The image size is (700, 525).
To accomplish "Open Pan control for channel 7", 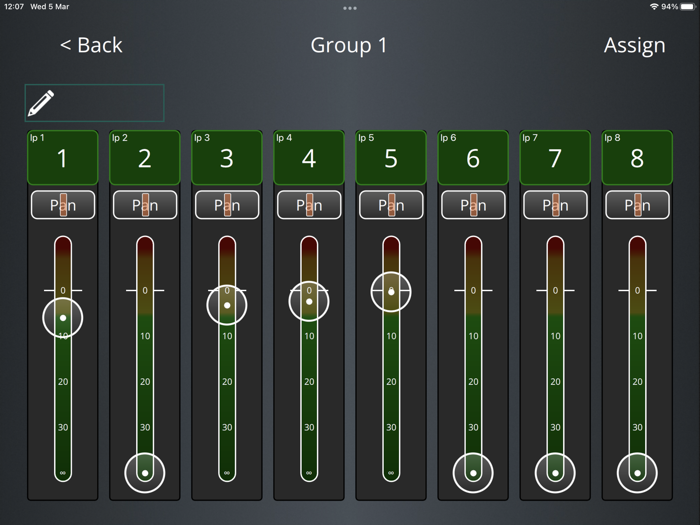I will coord(556,205).
